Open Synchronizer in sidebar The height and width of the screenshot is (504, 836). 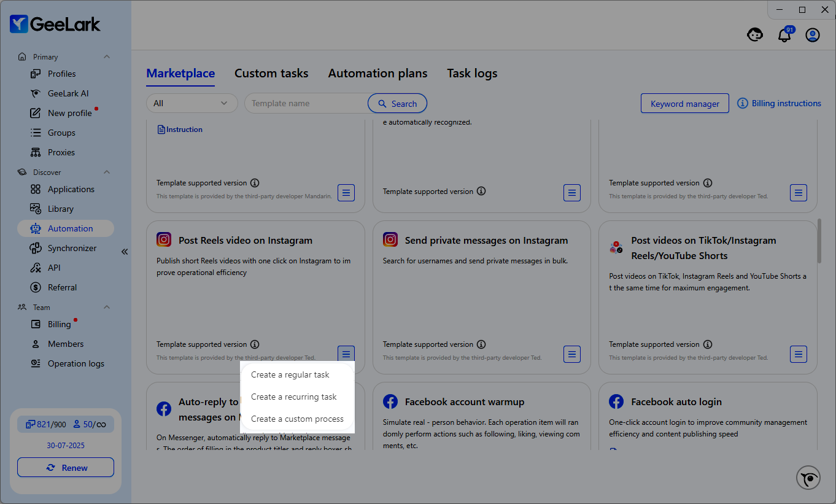click(x=72, y=248)
